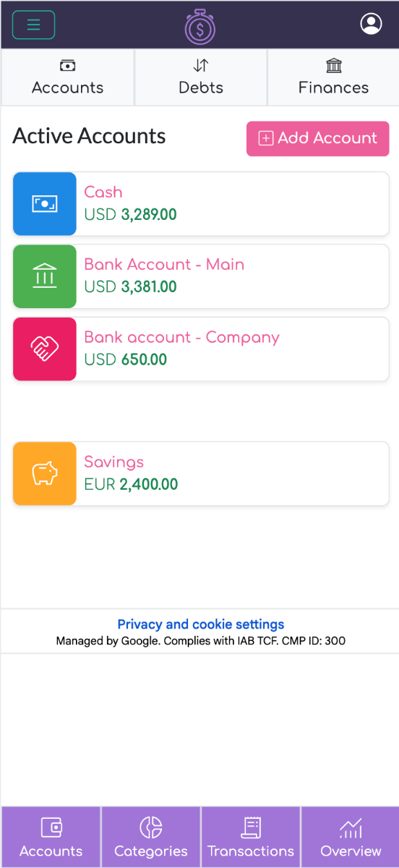The image size is (399, 868).
Task: Select the Accounts top tab
Action: (67, 77)
